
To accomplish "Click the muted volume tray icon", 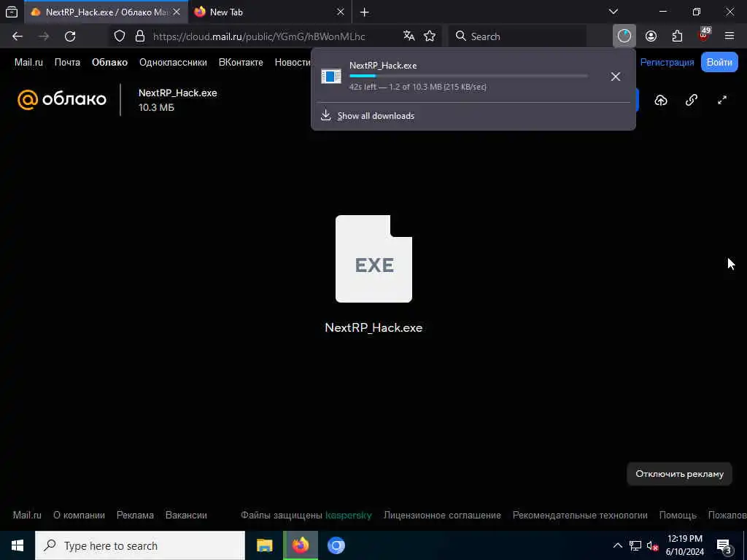I will 653,546.
